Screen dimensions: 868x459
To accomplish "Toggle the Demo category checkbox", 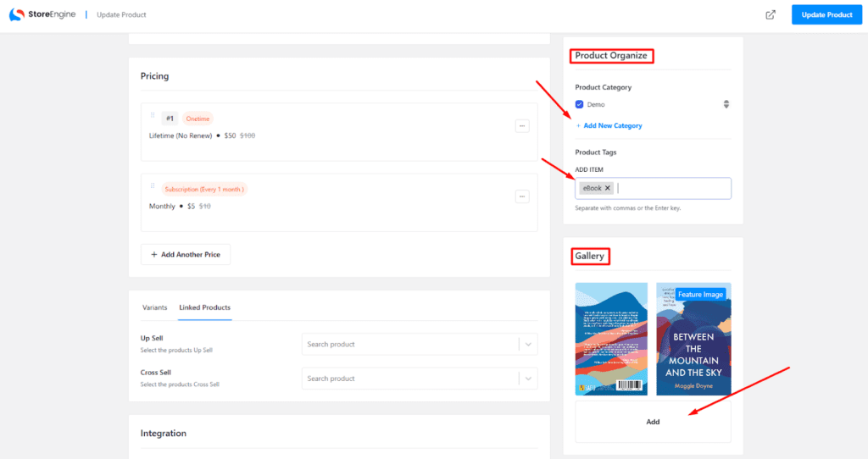I will click(x=579, y=104).
